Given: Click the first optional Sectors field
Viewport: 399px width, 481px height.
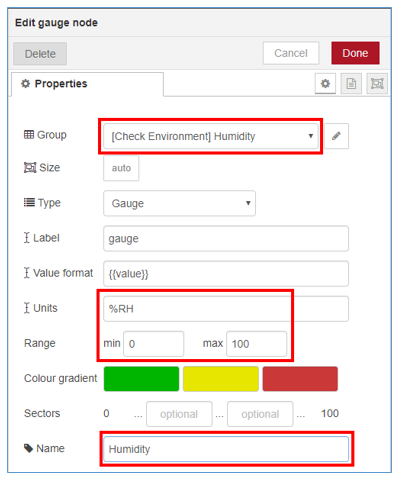Looking at the screenshot, I should [x=179, y=414].
